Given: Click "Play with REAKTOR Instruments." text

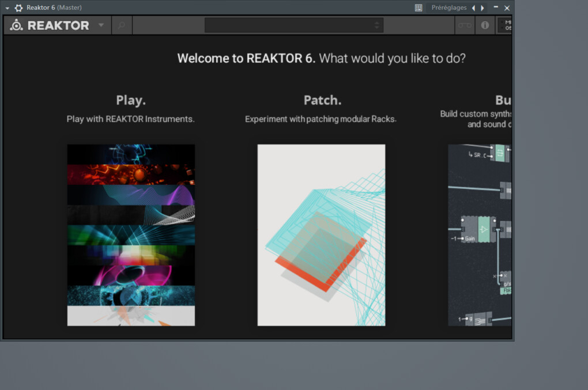Looking at the screenshot, I should tap(130, 119).
